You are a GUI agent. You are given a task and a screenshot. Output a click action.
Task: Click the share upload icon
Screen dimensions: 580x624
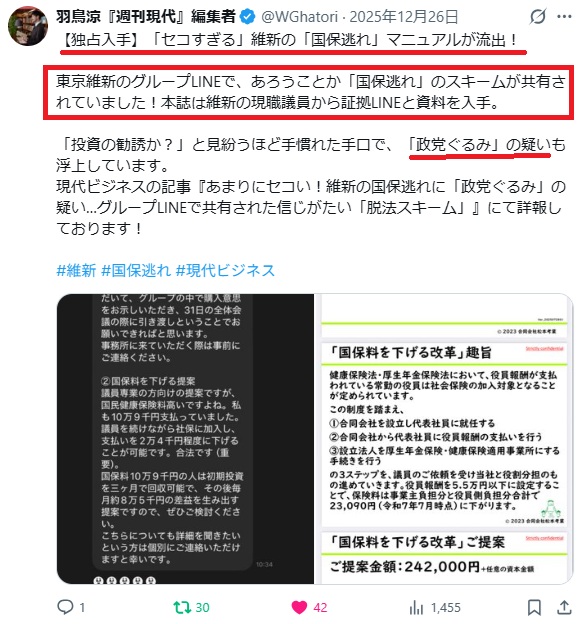[564, 607]
